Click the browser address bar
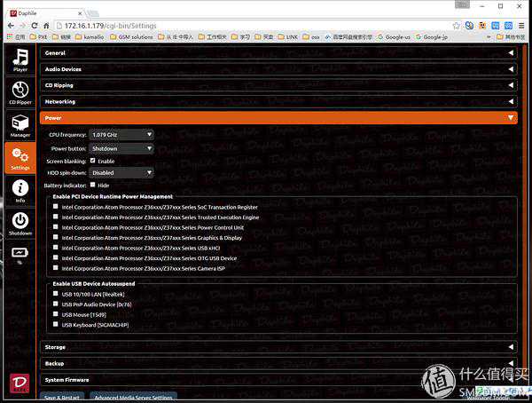This screenshot has width=532, height=403. point(266,26)
